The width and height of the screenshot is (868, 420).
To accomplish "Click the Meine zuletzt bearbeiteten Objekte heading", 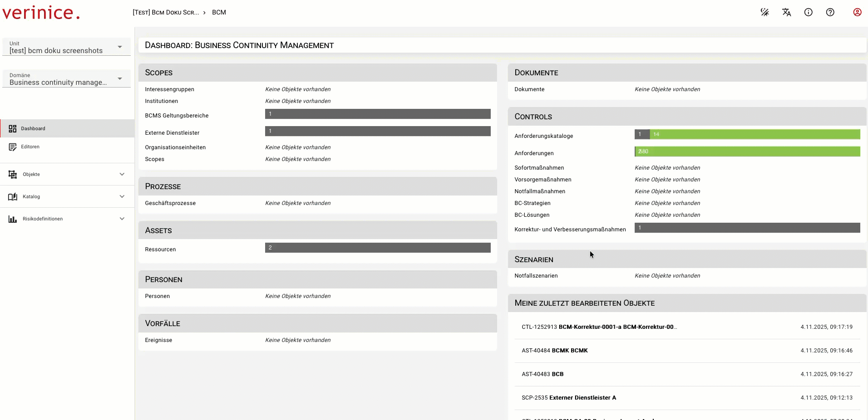I will (x=585, y=303).
